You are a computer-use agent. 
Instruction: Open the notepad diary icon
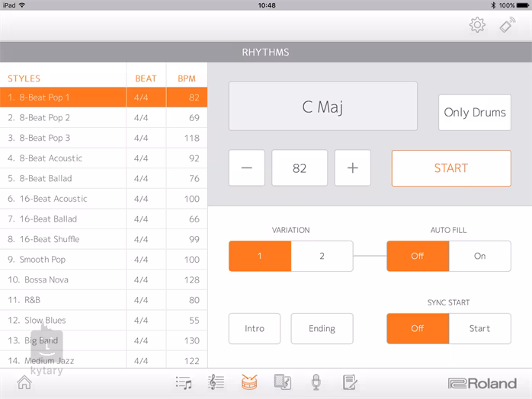[350, 382]
